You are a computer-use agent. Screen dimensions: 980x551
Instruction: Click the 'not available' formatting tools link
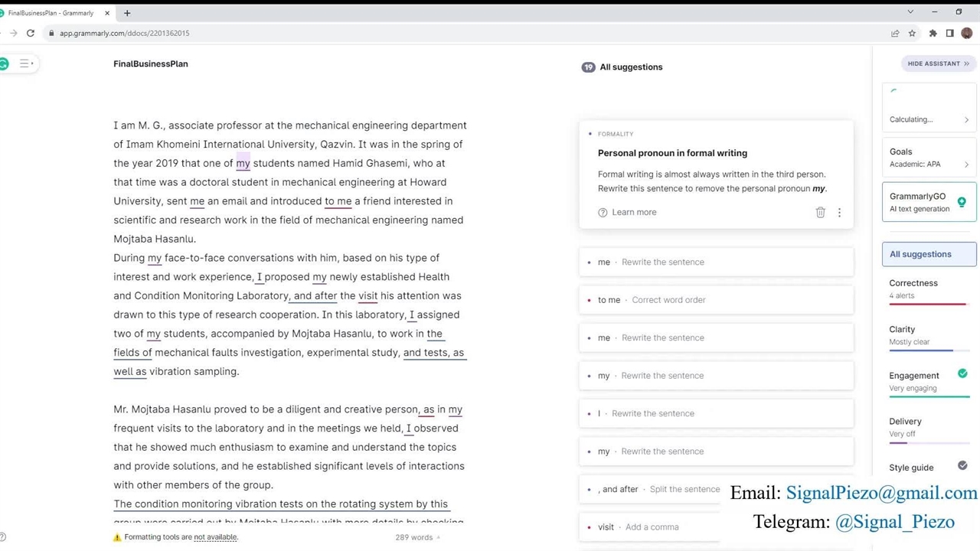[215, 537]
